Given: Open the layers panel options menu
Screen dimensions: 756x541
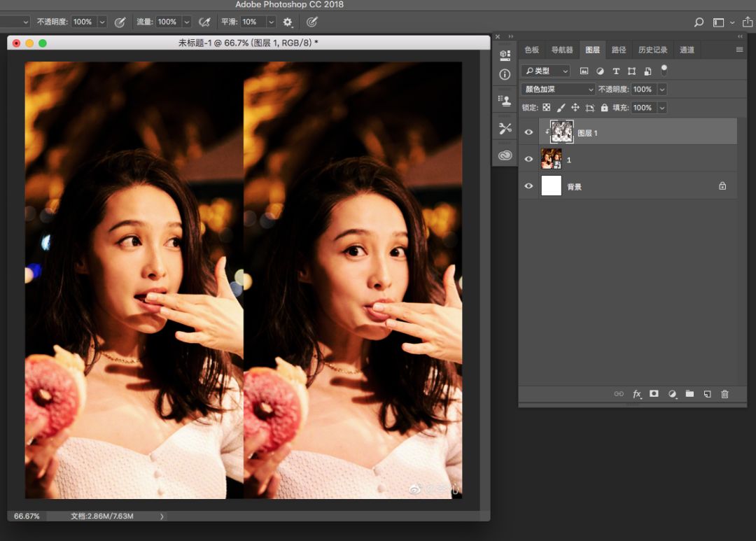Looking at the screenshot, I should (x=739, y=50).
